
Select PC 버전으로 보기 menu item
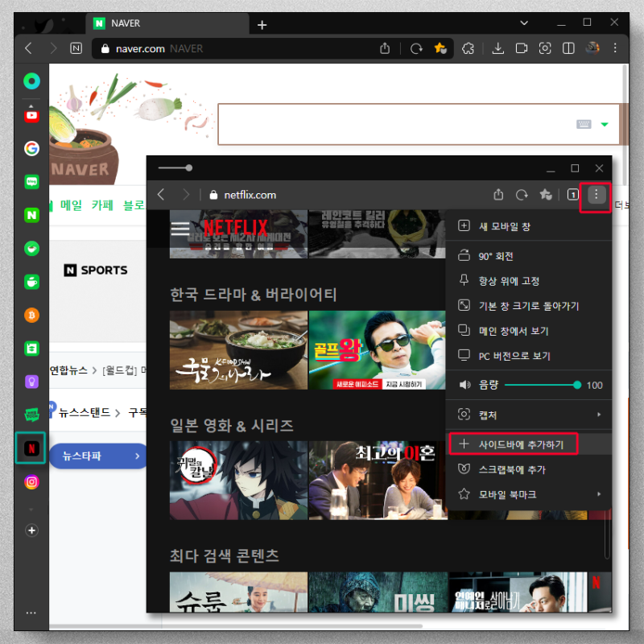click(529, 356)
